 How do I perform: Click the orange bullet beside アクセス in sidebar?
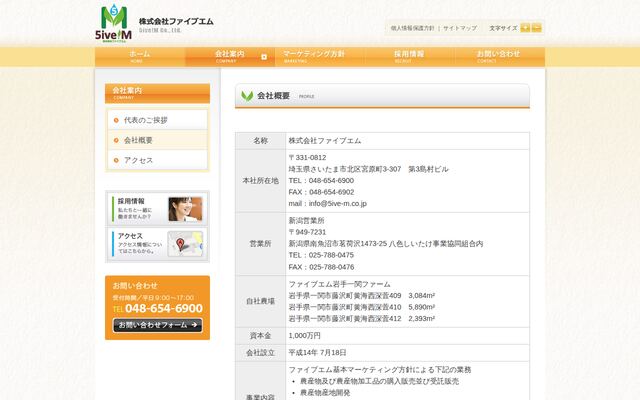tap(116, 160)
